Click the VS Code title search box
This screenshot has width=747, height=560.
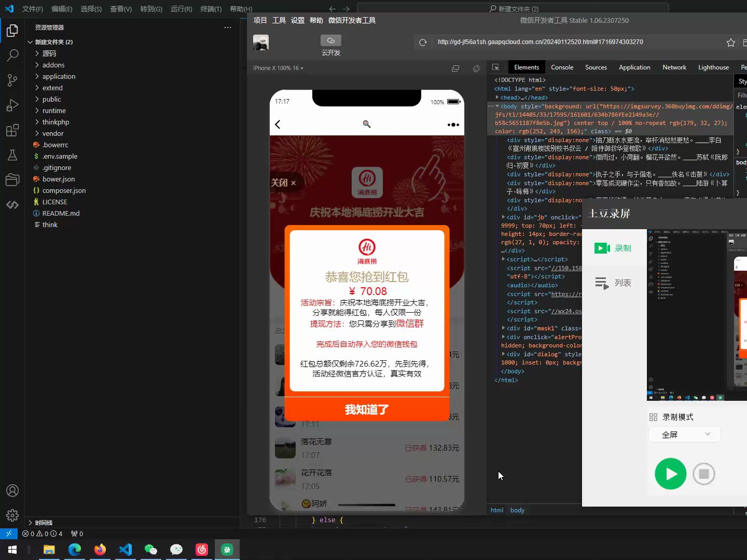[513, 9]
